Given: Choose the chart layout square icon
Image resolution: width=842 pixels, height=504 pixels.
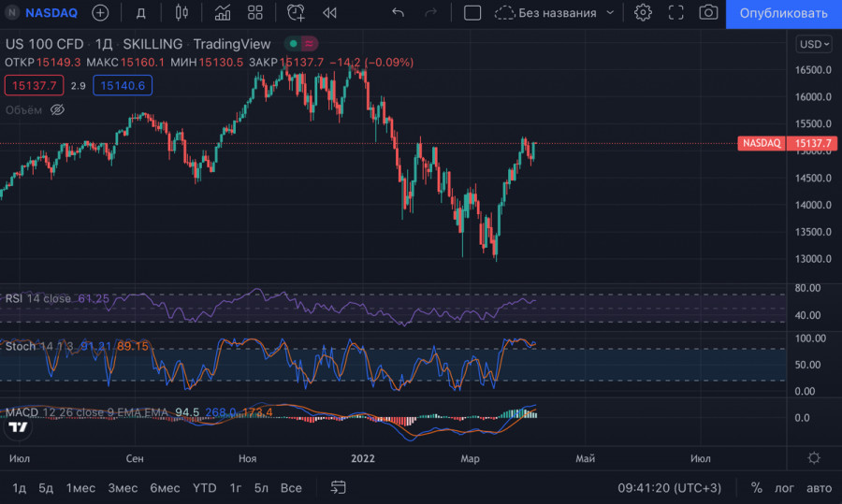Looking at the screenshot, I should coord(472,12).
